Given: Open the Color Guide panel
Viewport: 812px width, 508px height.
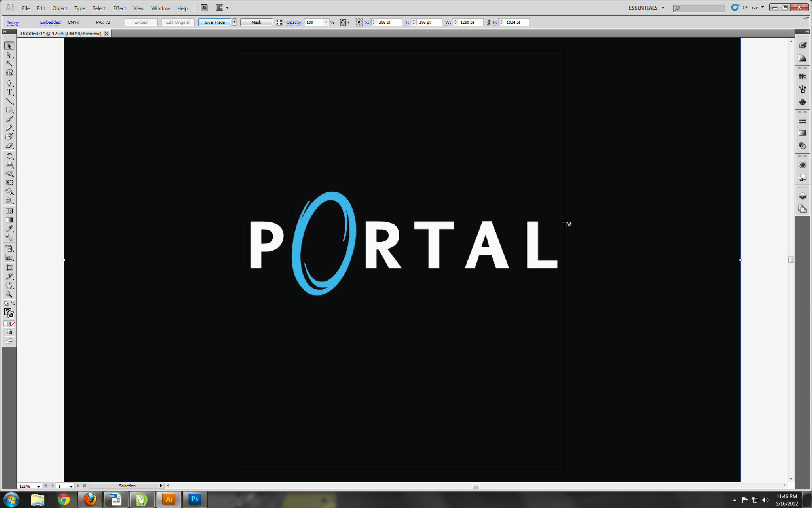Looking at the screenshot, I should point(802,58).
